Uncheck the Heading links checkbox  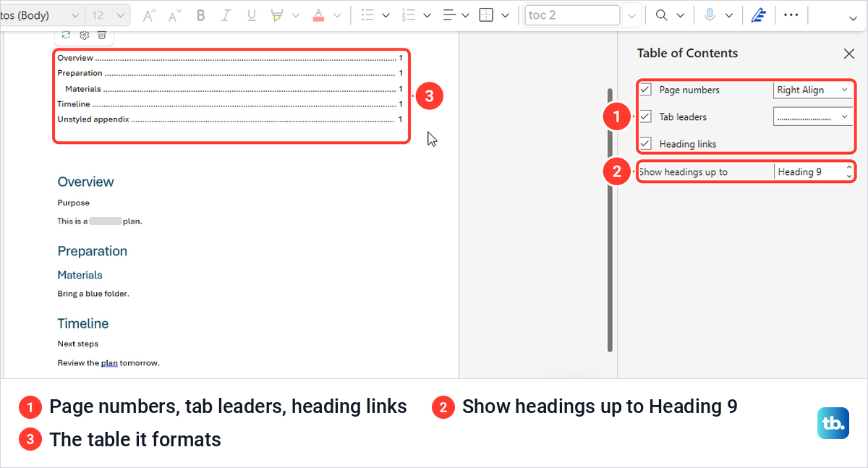[x=645, y=143]
